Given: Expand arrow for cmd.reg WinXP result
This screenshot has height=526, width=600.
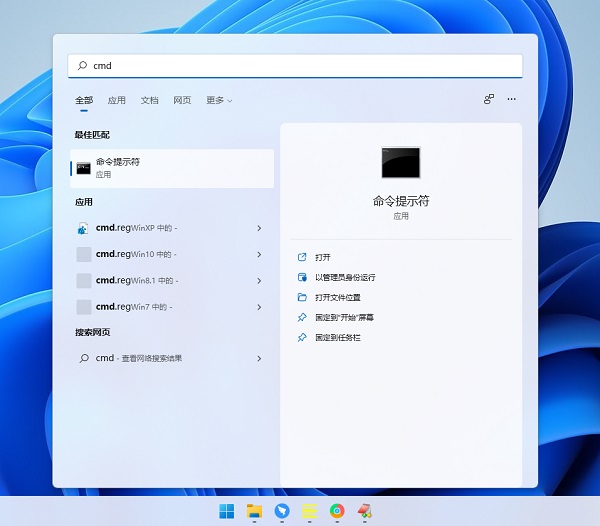Looking at the screenshot, I should point(259,228).
